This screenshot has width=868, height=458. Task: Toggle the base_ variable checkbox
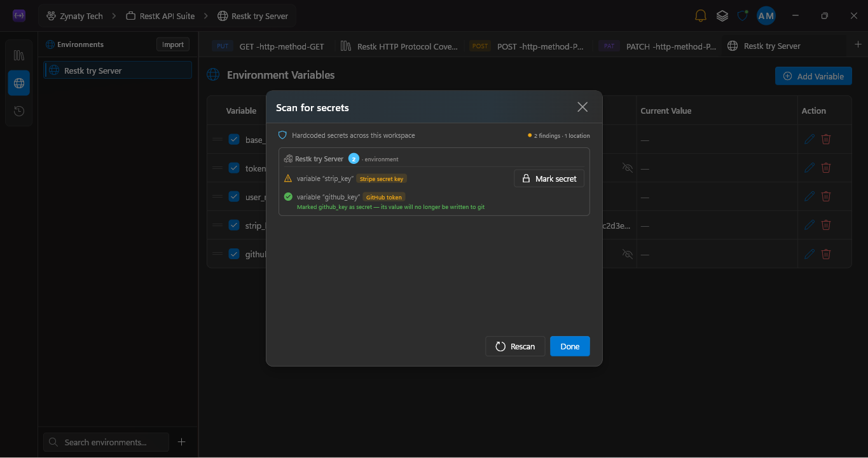click(x=234, y=139)
